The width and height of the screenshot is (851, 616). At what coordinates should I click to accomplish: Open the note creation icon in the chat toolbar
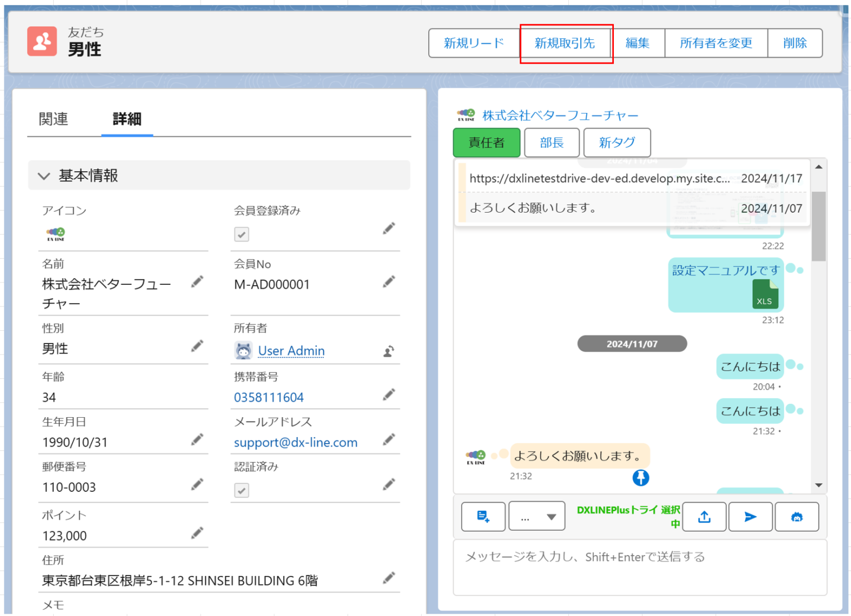[483, 516]
